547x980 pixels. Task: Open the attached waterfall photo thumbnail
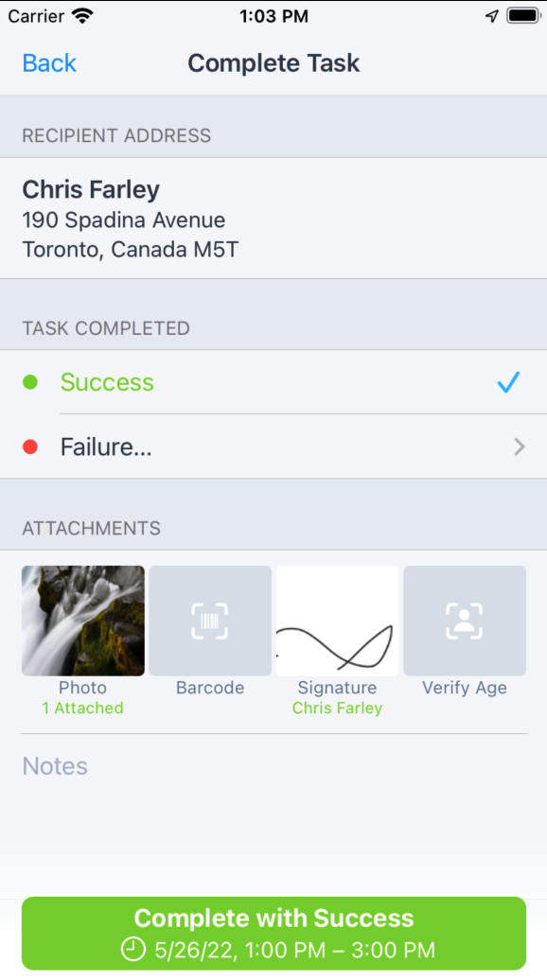[x=83, y=621]
